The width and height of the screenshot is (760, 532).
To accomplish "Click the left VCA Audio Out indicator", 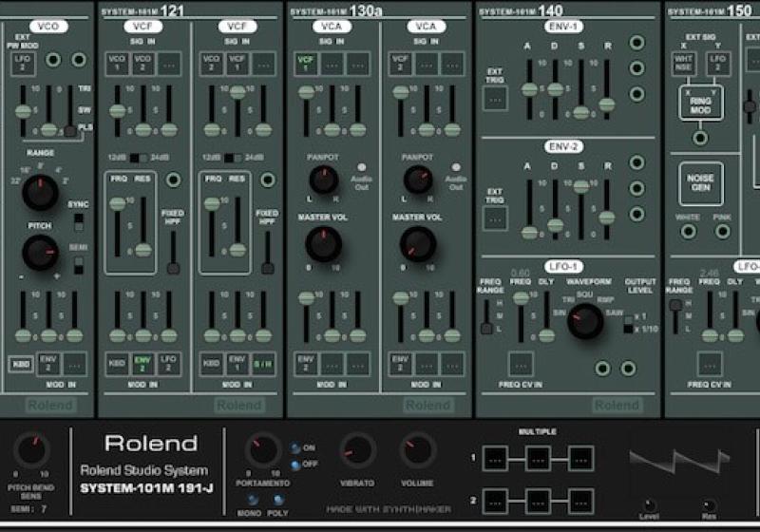I will pyautogui.click(x=362, y=167).
